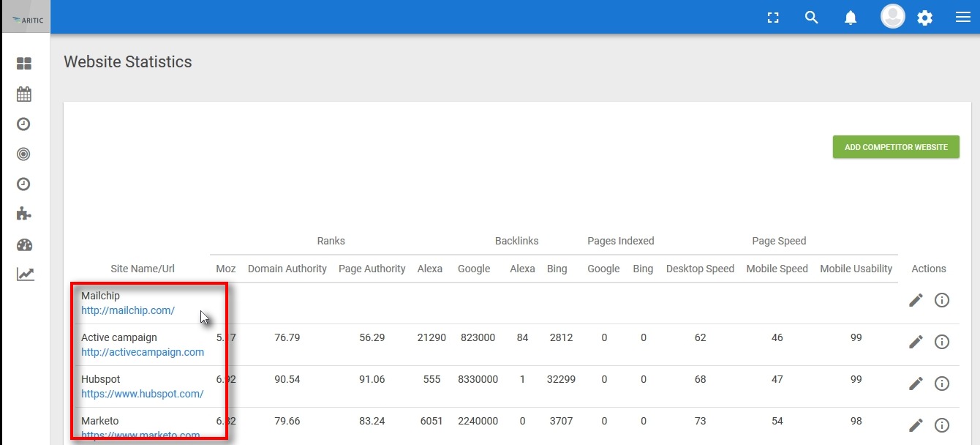Click the first clock icon in sidebar
The height and width of the screenshot is (445, 980).
pyautogui.click(x=23, y=124)
